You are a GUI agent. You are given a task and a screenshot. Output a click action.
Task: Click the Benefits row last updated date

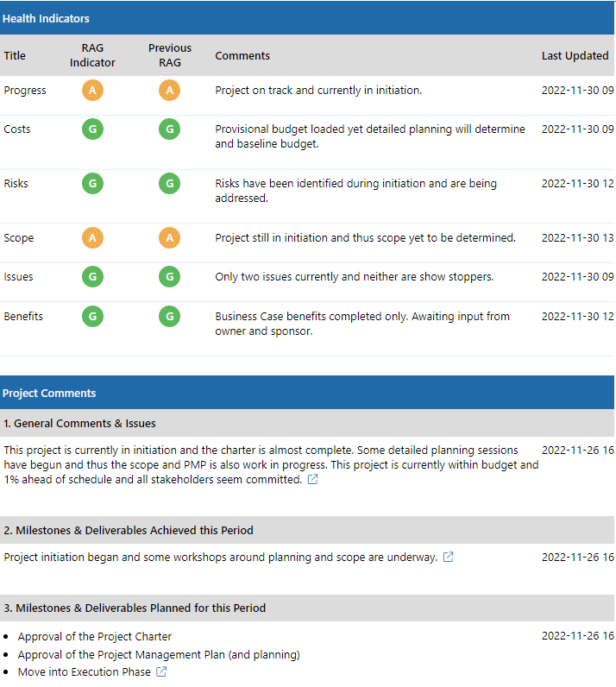[578, 317]
